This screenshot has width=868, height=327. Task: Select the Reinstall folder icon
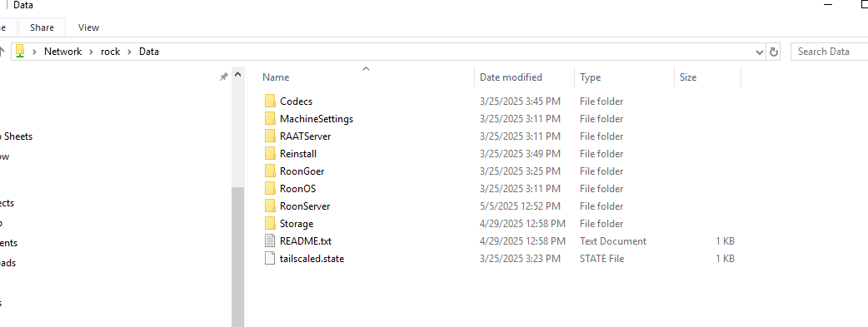coord(270,154)
